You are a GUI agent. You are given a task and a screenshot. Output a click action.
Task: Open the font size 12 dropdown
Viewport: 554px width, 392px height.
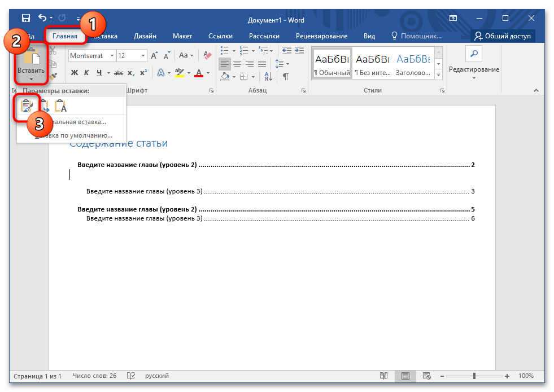pos(143,55)
